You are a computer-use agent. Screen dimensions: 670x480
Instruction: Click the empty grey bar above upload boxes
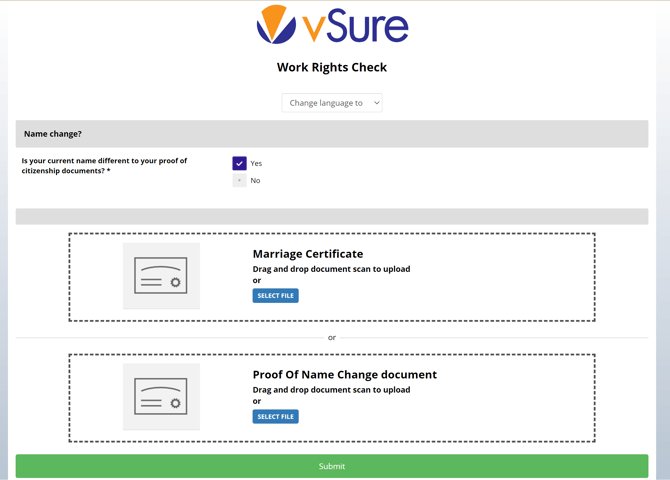331,216
